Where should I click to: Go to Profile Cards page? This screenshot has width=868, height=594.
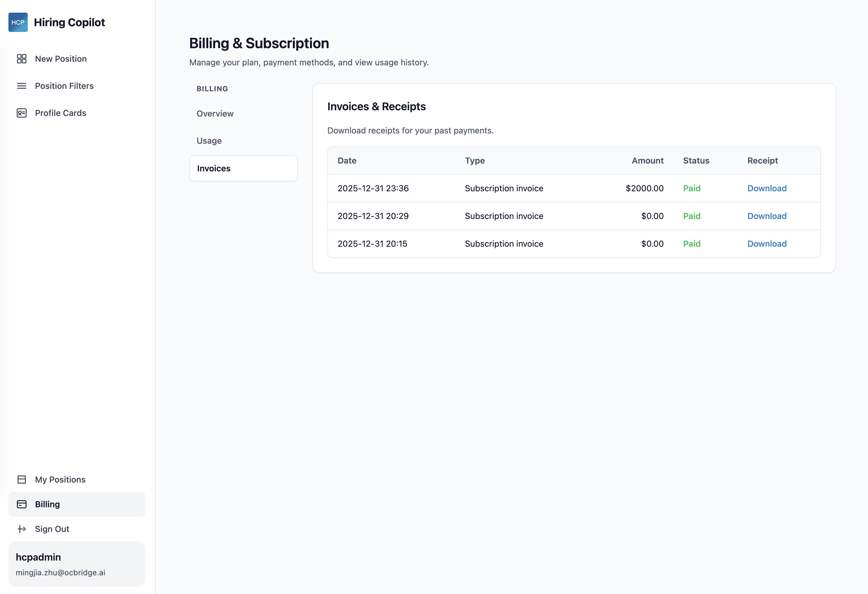[x=61, y=113]
